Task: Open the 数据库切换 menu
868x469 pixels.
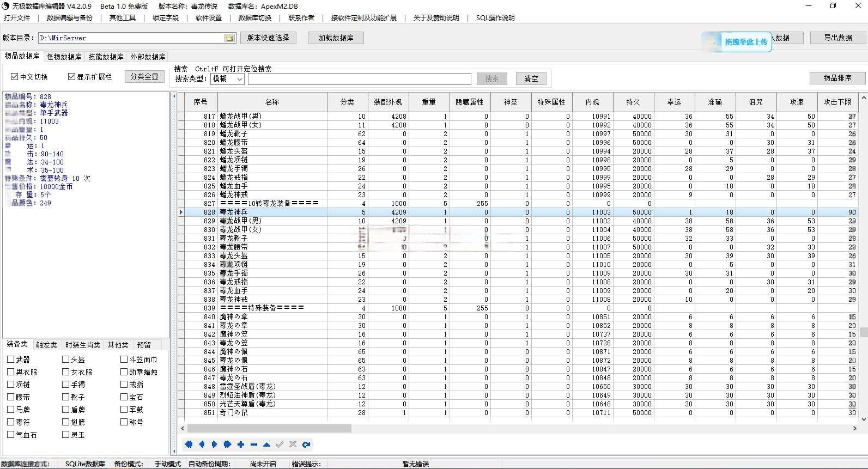Action: [x=255, y=17]
